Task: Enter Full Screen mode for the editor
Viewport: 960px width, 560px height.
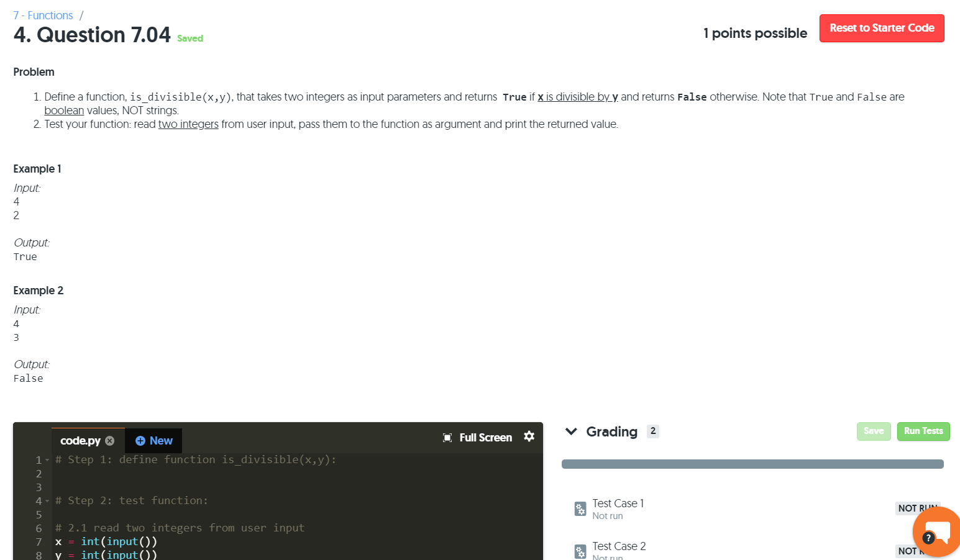Action: point(477,437)
